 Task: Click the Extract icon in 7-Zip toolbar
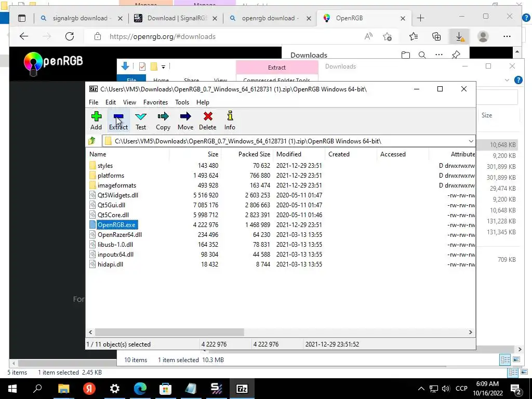[118, 121]
